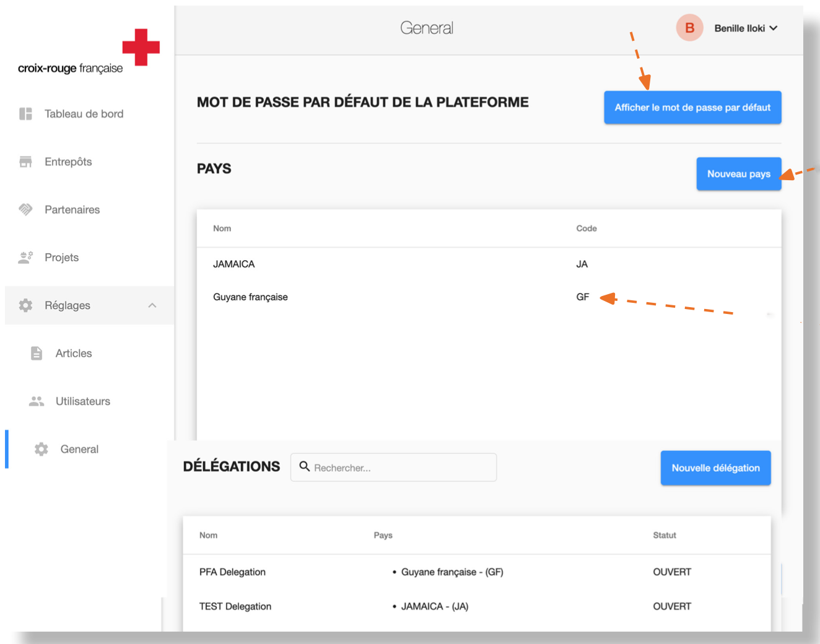Click the Réglages gear icon
Image resolution: width=820 pixels, height=644 pixels.
(x=25, y=305)
